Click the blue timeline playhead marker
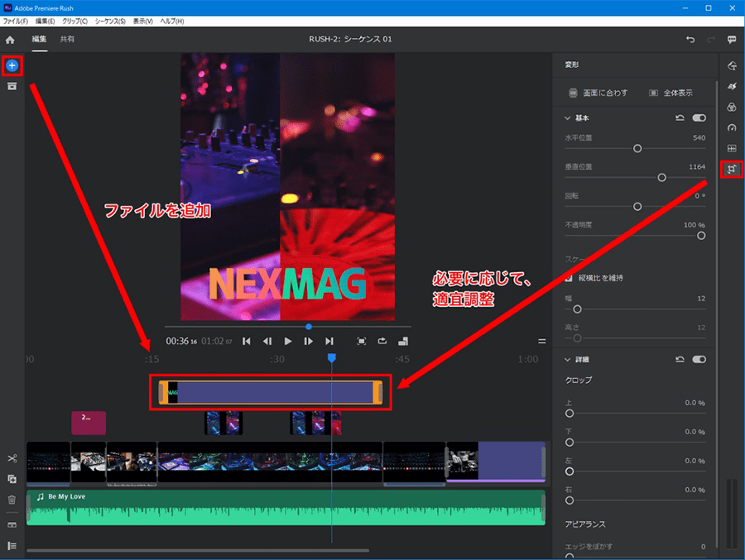The image size is (745, 560). pyautogui.click(x=332, y=357)
